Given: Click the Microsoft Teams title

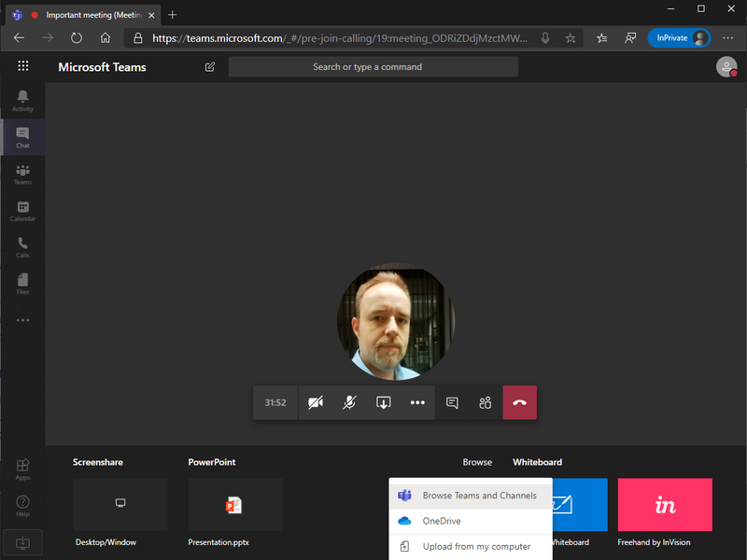Looking at the screenshot, I should pyautogui.click(x=102, y=67).
